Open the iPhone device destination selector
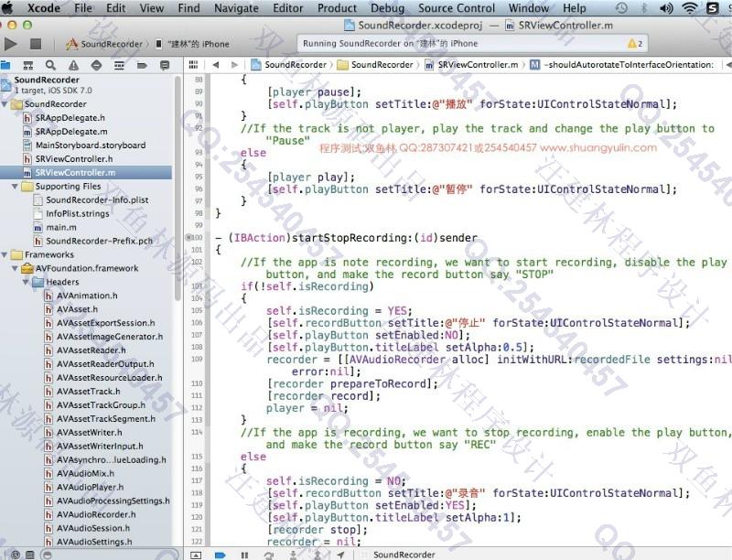This screenshot has height=560, width=732. [192, 44]
